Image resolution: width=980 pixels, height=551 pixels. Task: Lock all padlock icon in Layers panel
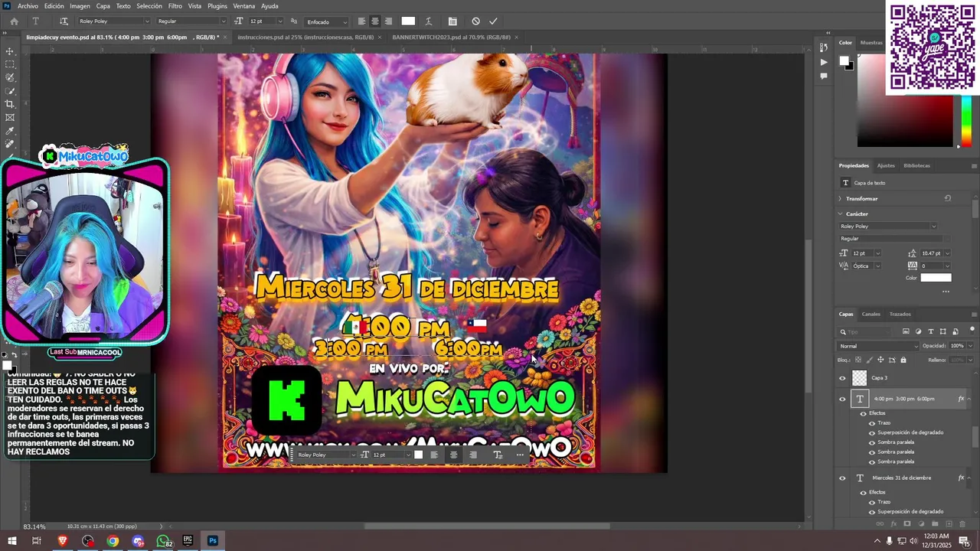903,360
